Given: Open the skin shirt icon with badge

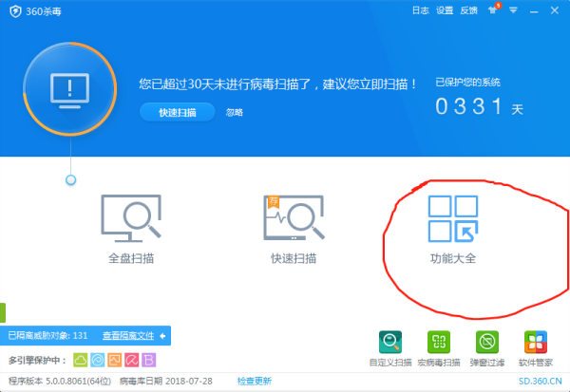Looking at the screenshot, I should coord(494,9).
